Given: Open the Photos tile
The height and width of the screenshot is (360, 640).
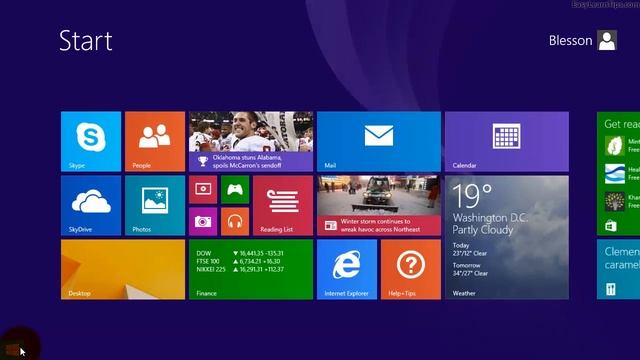Looking at the screenshot, I should point(155,206).
